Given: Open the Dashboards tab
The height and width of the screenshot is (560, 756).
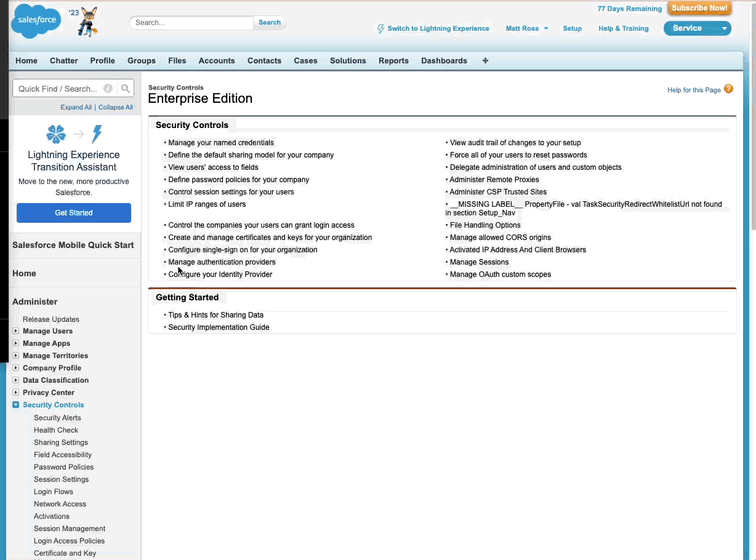Looking at the screenshot, I should click(444, 60).
